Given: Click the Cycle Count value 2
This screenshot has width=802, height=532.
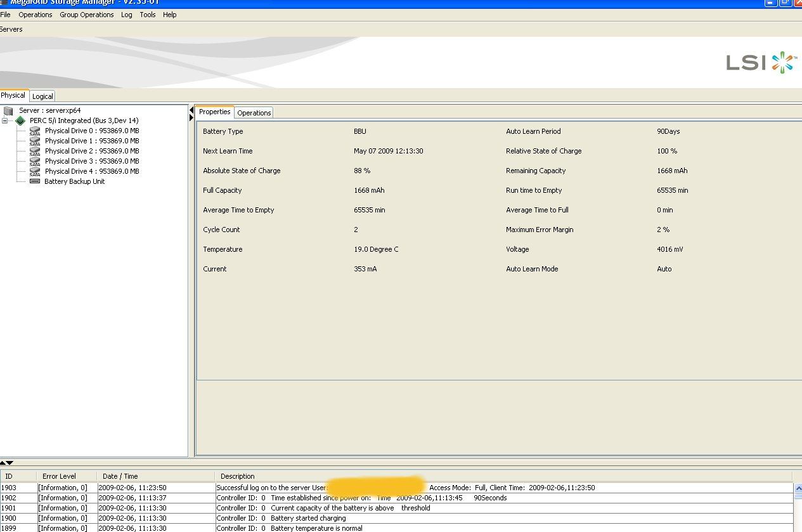Looking at the screenshot, I should 356,230.
